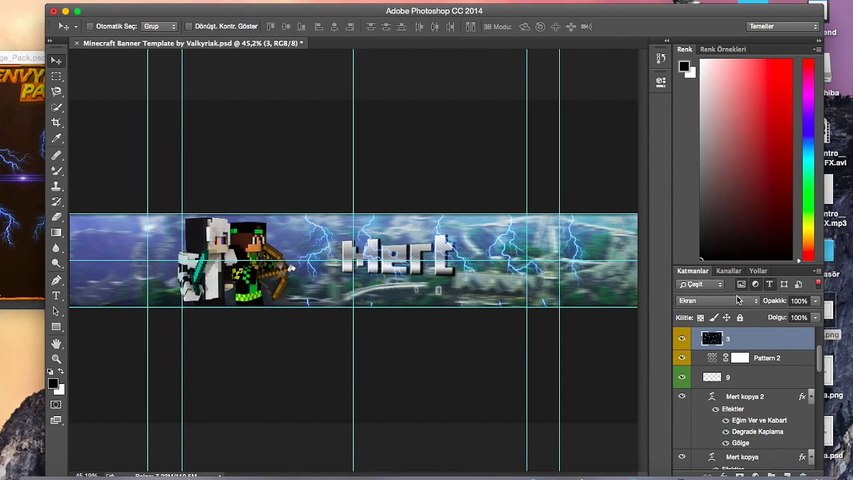Filter layers by shape layer icon

pos(784,284)
